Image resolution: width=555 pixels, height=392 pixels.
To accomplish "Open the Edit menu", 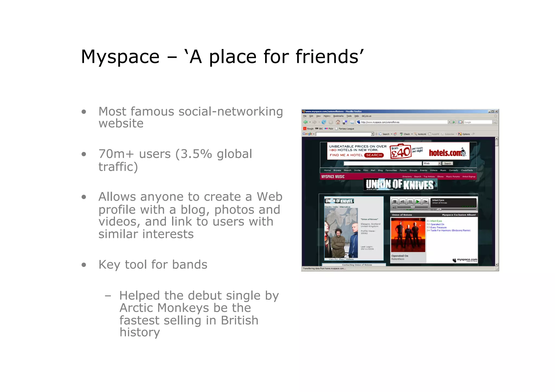I will (x=311, y=116).
